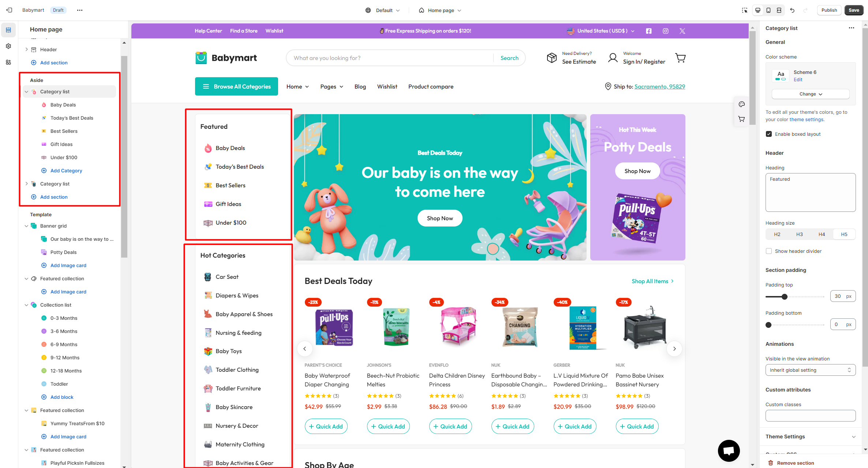Collapse the Banner grid section

click(26, 226)
